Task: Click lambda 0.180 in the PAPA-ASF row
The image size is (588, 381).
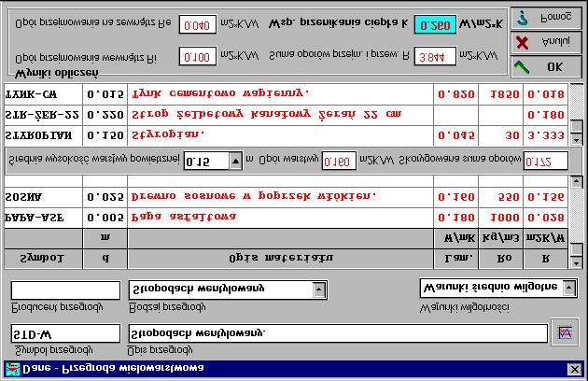Action: click(x=456, y=218)
